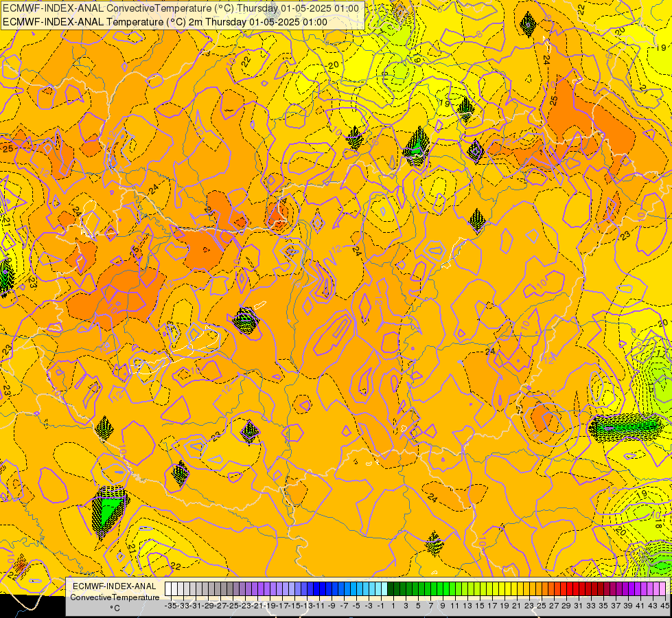The height and width of the screenshot is (618, 672).
Task: Click 'ConvectiveTemperature' label in the legend box
Action: 115,597
